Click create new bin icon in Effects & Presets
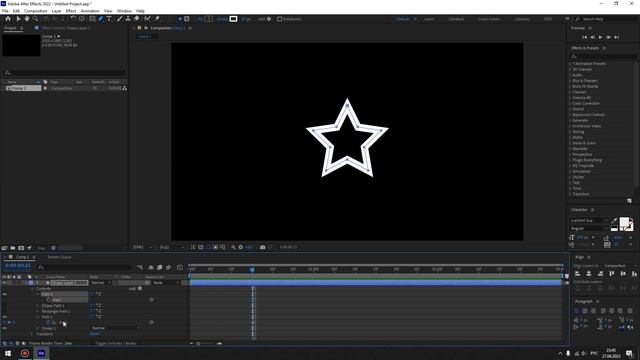This screenshot has width=640, height=360. pyautogui.click(x=629, y=201)
